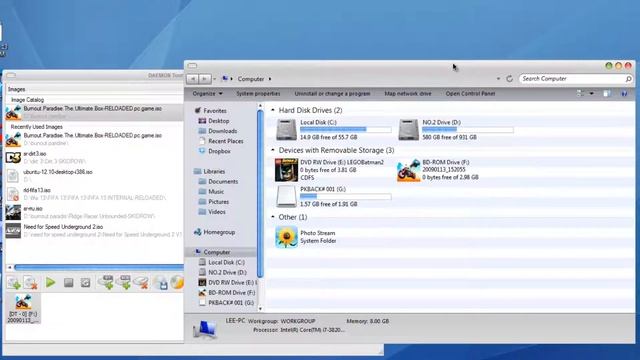Click Open Control Panel button
This screenshot has width=640, height=360.
pos(470,93)
